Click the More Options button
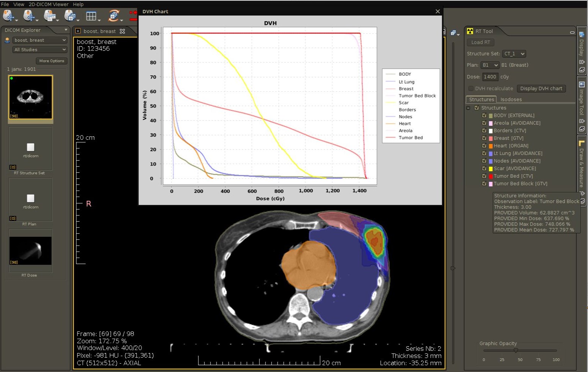The image size is (588, 372). [x=52, y=61]
